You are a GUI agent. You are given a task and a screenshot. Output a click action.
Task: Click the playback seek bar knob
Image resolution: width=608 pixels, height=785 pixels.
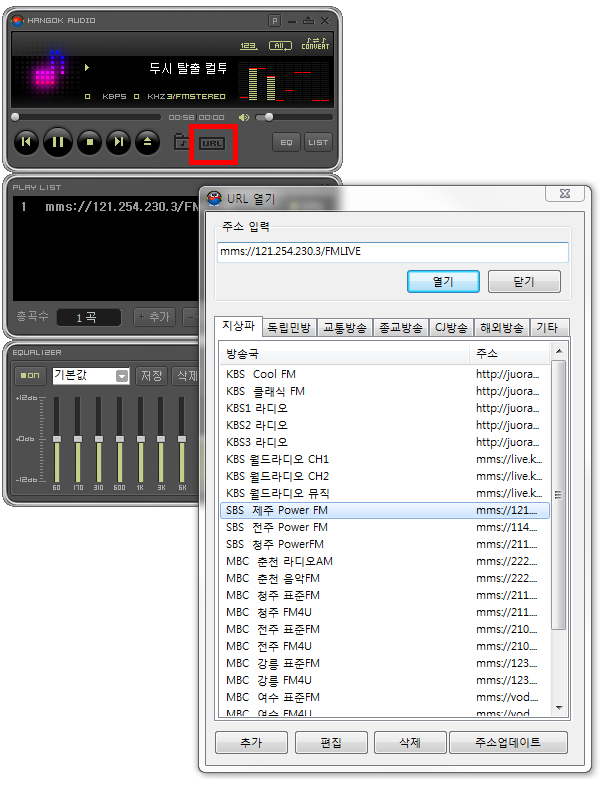pos(15,117)
